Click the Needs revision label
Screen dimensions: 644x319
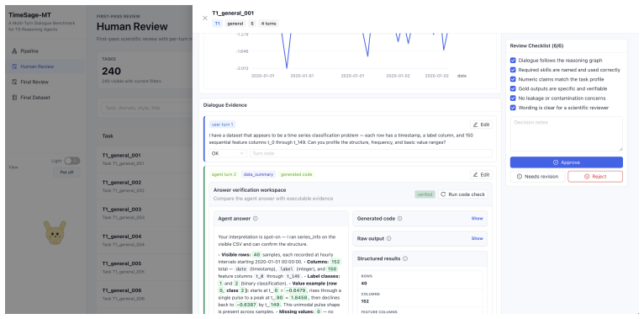click(541, 177)
